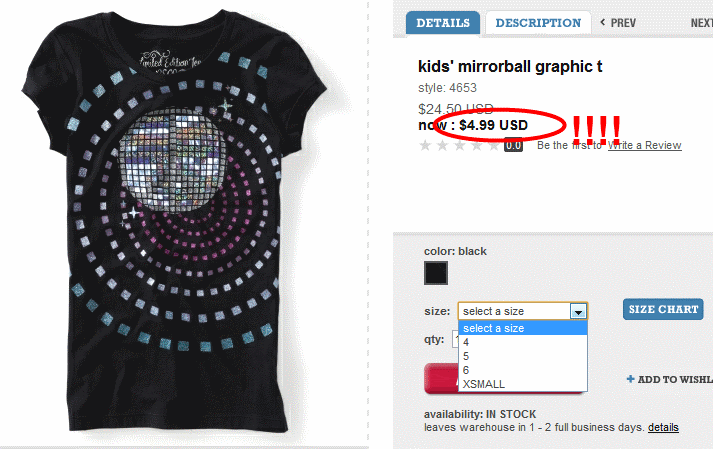This screenshot has height=449, width=713.
Task: Choose size 5 from the list
Action: 466,356
